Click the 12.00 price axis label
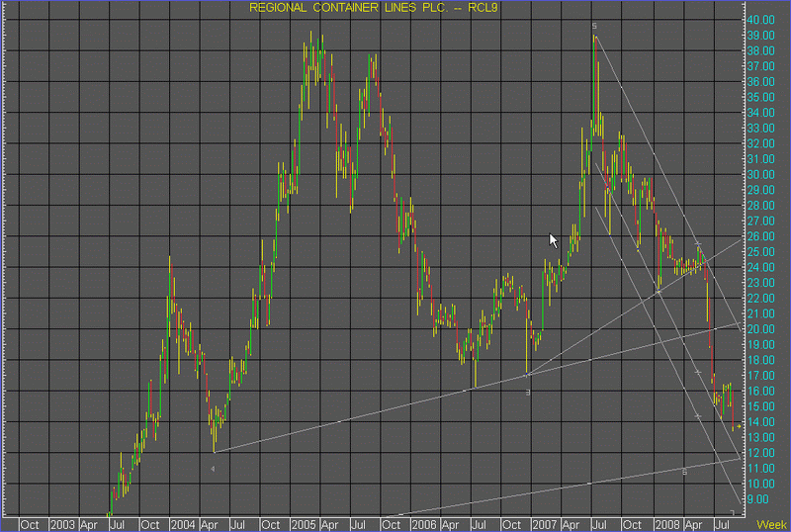The width and height of the screenshot is (791, 532). 760,453
